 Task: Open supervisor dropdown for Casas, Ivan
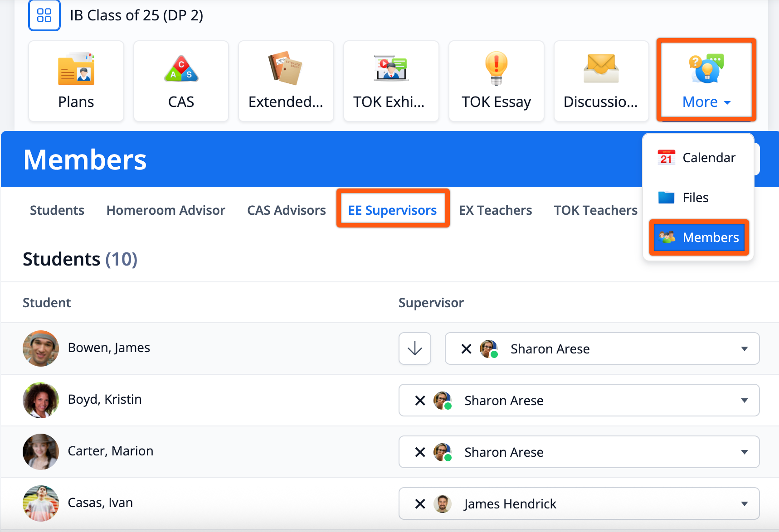[744, 504]
